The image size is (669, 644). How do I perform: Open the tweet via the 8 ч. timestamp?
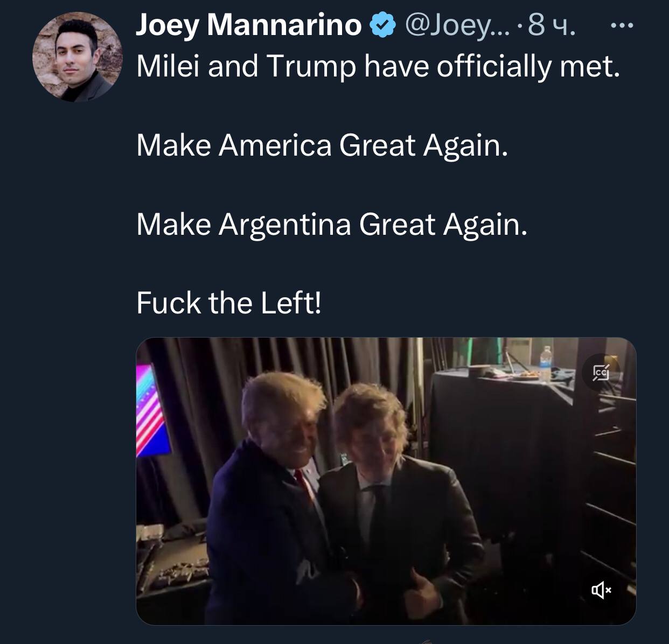pos(550,25)
